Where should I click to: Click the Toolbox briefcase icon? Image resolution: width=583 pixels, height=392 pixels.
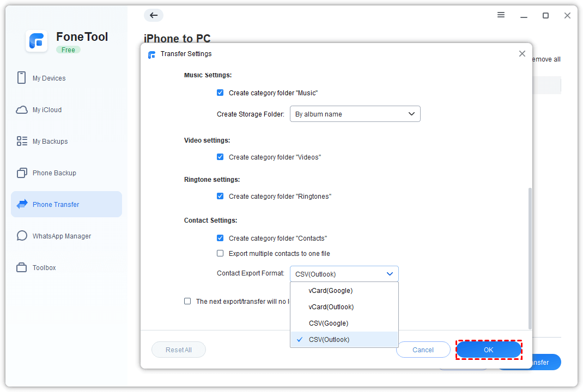22,268
